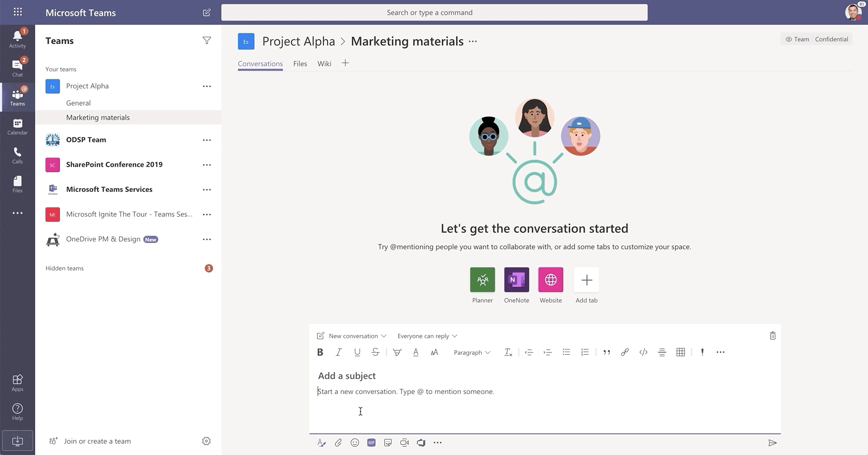This screenshot has height=455, width=868.
Task: Open the Calendar in the left rail
Action: click(18, 126)
